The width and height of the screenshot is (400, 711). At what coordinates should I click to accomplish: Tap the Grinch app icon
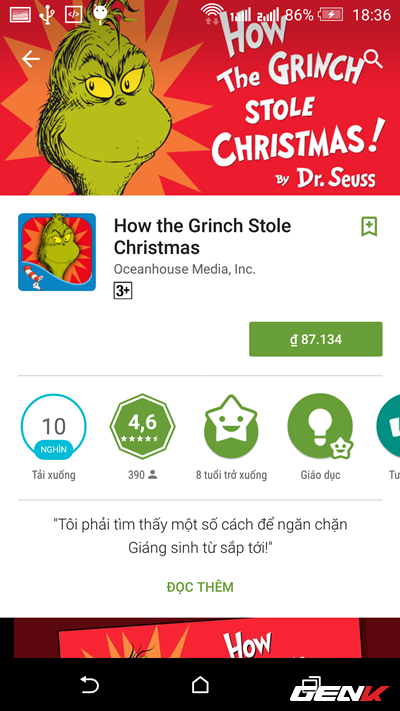tap(57, 252)
